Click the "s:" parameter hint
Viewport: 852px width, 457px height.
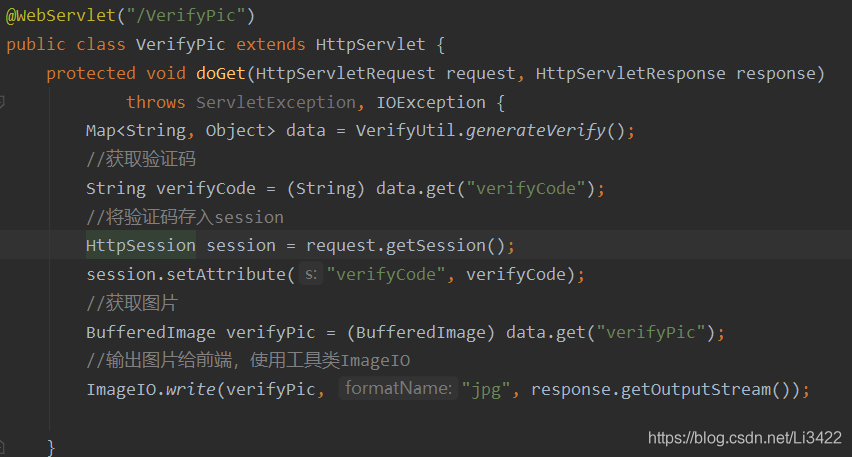(310, 275)
